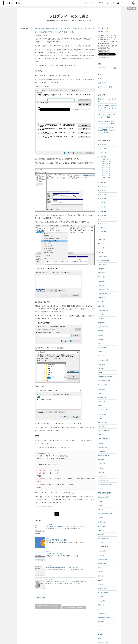Go to next post EC2 の自動起動と自動停止
Screen dimensions: 138x644
tap(74, 608)
